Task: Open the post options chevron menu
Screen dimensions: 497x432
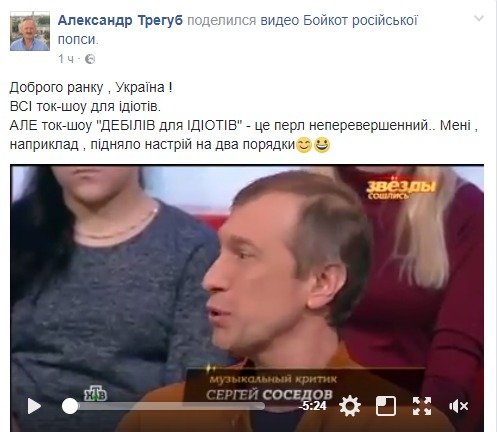Action: pyautogui.click(x=479, y=18)
